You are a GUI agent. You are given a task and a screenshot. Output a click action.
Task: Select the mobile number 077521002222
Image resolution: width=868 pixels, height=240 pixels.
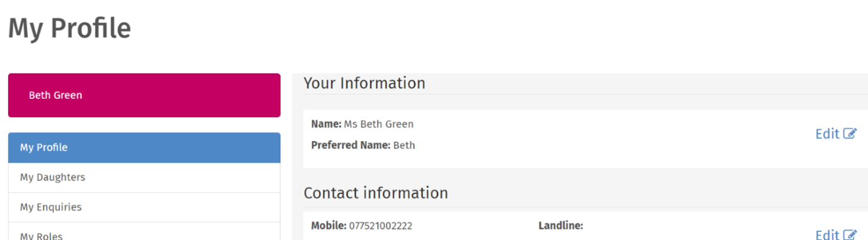[x=381, y=226]
